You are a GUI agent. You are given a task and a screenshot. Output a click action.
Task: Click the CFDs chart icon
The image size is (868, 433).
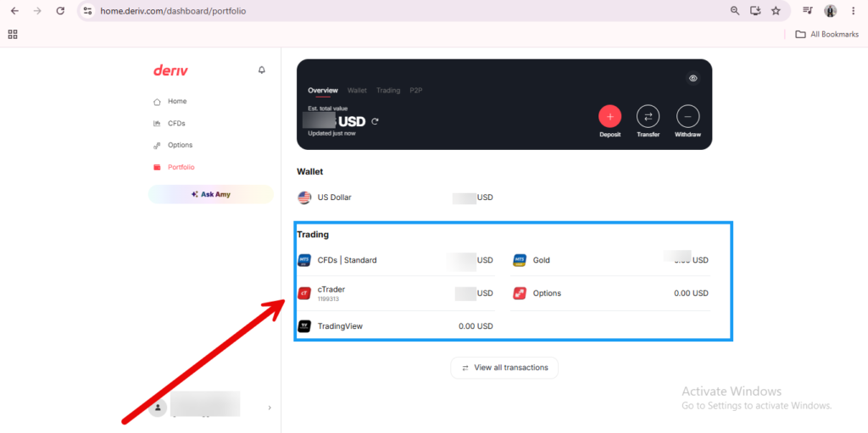[157, 124]
